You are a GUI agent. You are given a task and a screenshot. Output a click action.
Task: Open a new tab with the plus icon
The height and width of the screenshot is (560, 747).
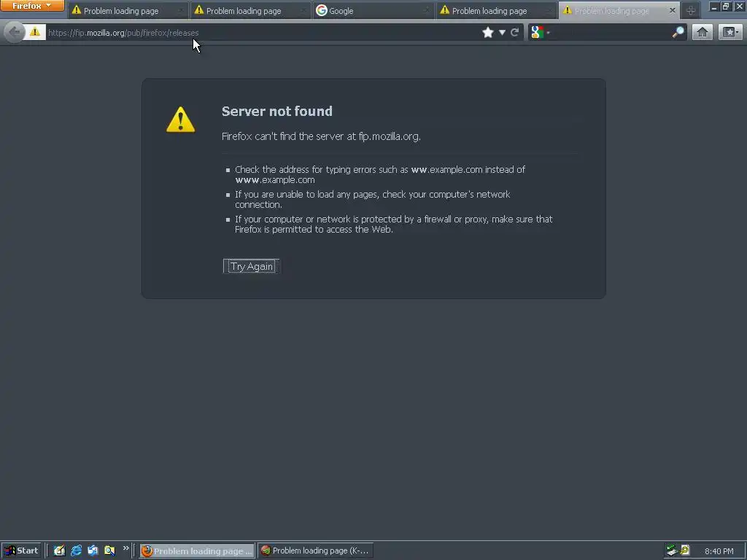691,10
